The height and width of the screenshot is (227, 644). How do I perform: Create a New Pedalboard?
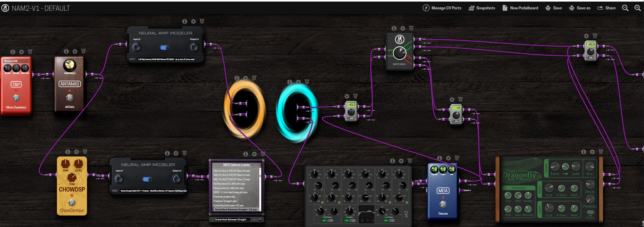click(520, 8)
